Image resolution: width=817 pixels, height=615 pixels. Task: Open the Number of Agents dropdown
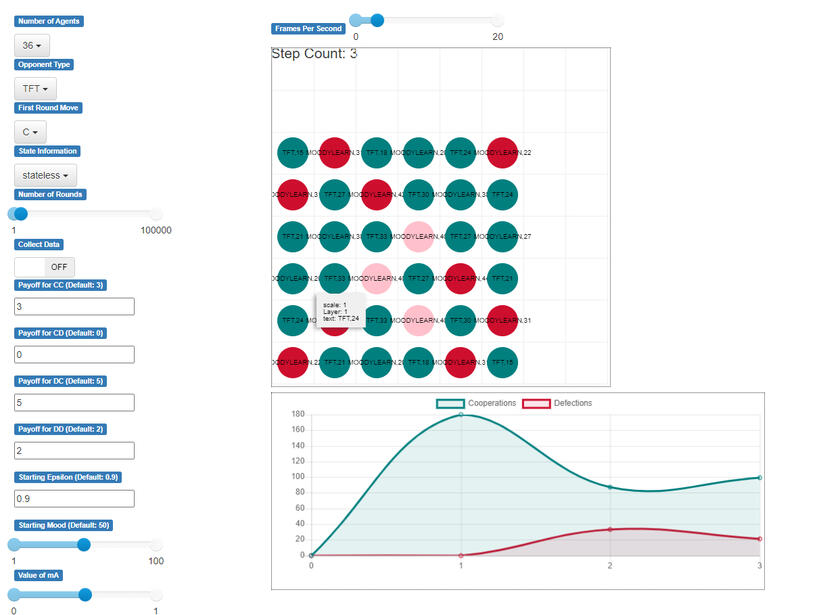coord(33,45)
